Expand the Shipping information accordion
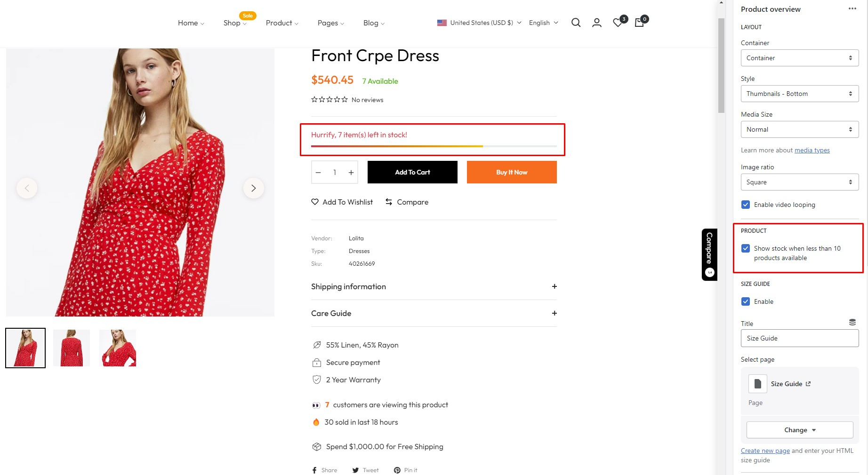 pyautogui.click(x=434, y=286)
